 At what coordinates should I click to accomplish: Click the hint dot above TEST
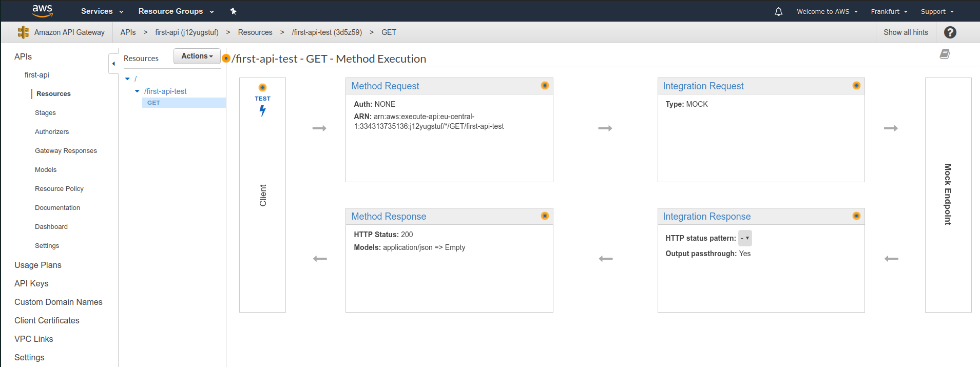click(x=262, y=87)
